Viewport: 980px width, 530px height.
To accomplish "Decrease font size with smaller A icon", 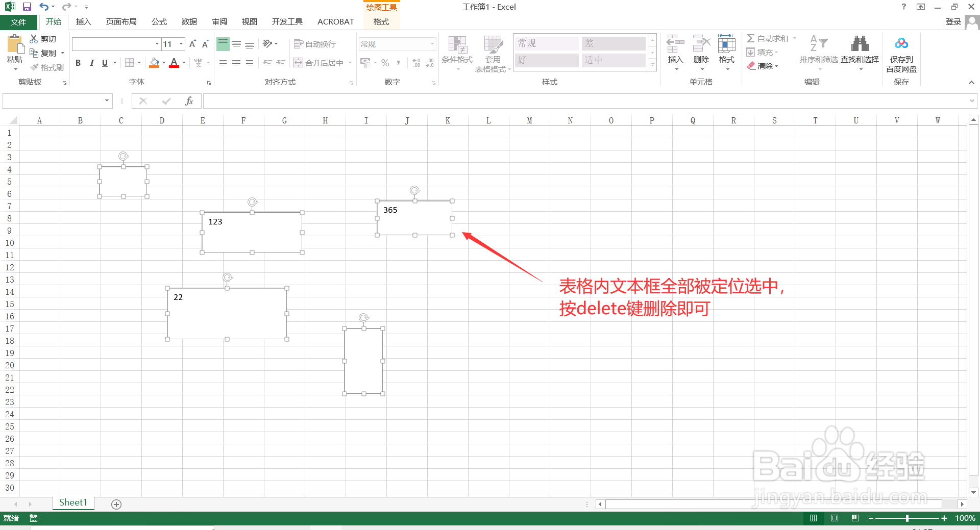I will click(205, 44).
